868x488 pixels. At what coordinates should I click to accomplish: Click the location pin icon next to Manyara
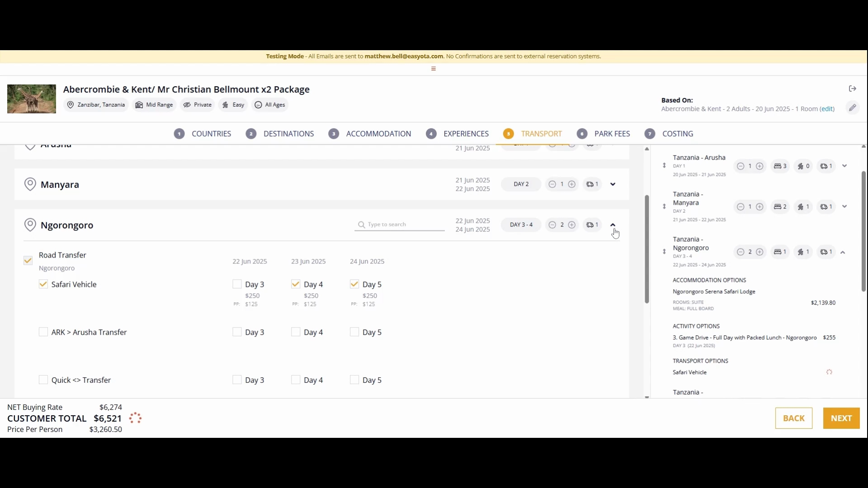[30, 184]
